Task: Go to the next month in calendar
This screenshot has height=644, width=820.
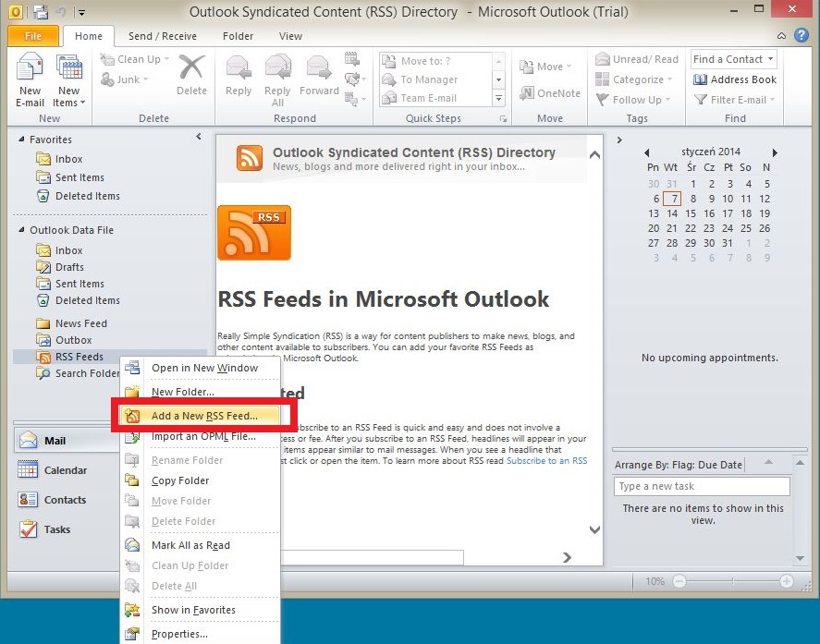Action: click(x=775, y=152)
